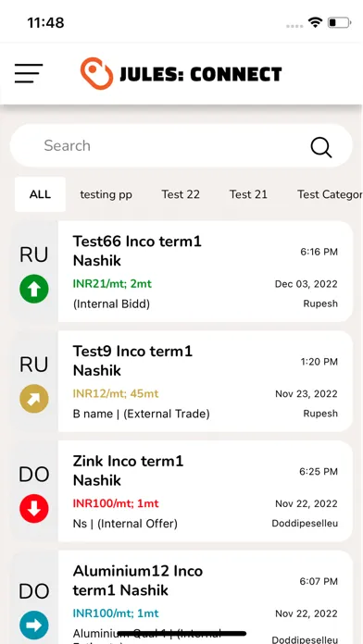Tap the orange Jules Connect logo
The width and height of the screenshot is (363, 644).
tap(96, 73)
